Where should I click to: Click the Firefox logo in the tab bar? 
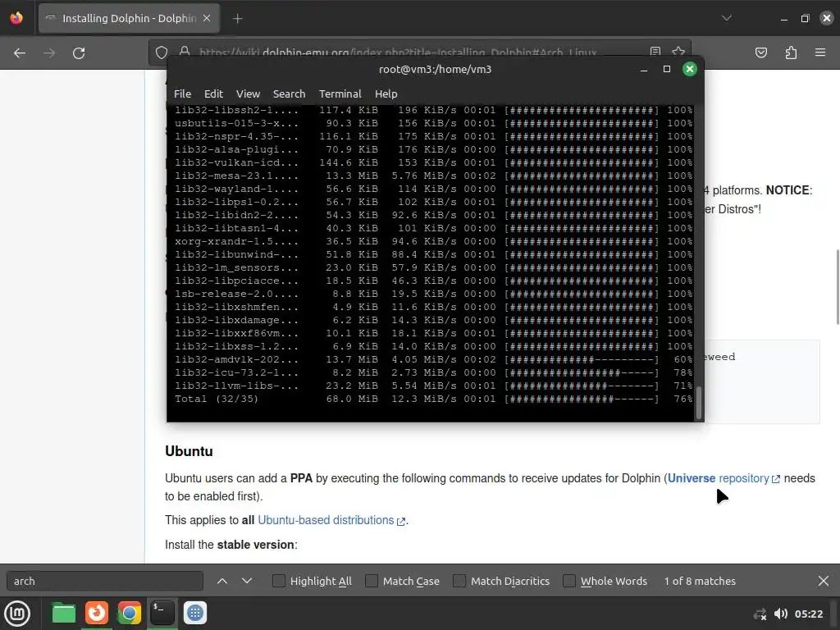tap(16, 18)
